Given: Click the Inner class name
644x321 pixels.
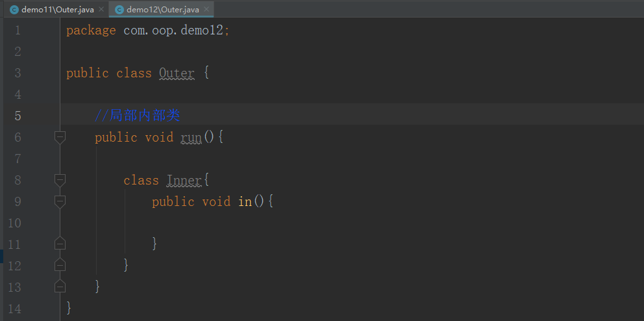Looking at the screenshot, I should pyautogui.click(x=184, y=180).
